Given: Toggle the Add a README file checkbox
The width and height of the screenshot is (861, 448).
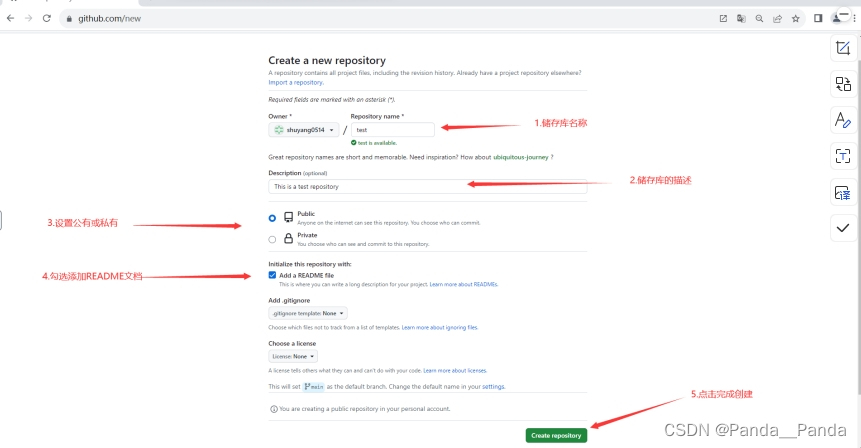Looking at the screenshot, I should (272, 275).
